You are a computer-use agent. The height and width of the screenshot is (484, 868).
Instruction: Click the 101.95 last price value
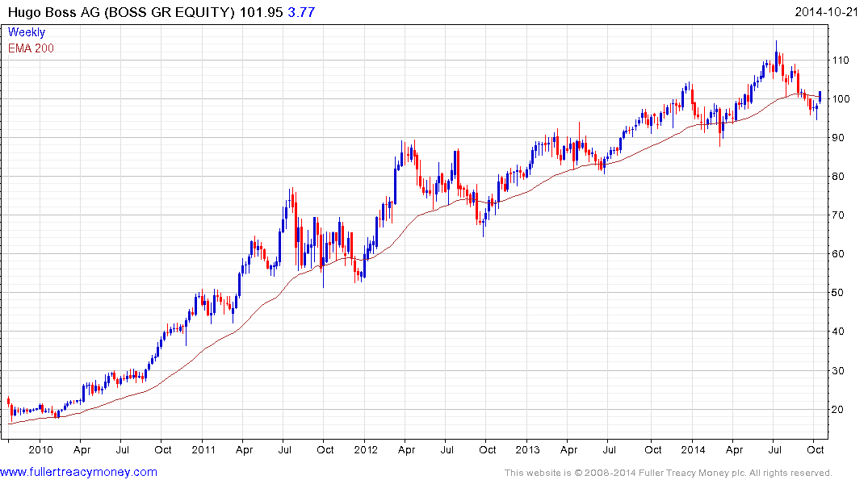[262, 12]
